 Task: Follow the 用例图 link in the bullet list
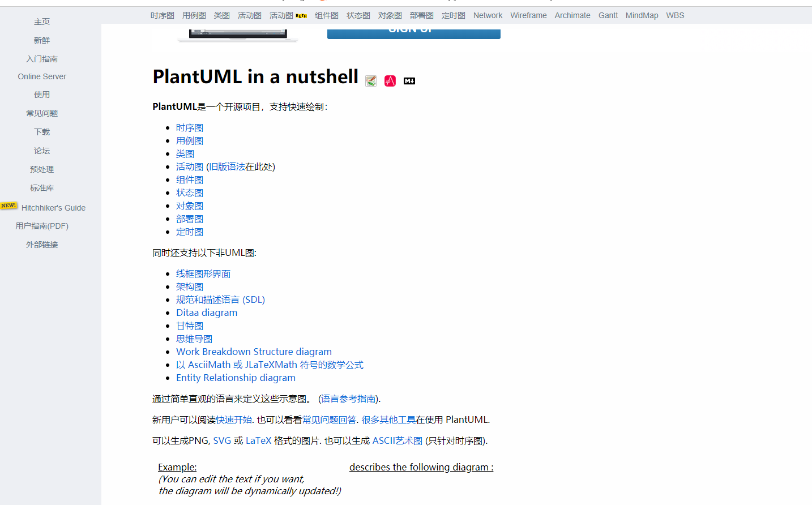coord(190,141)
